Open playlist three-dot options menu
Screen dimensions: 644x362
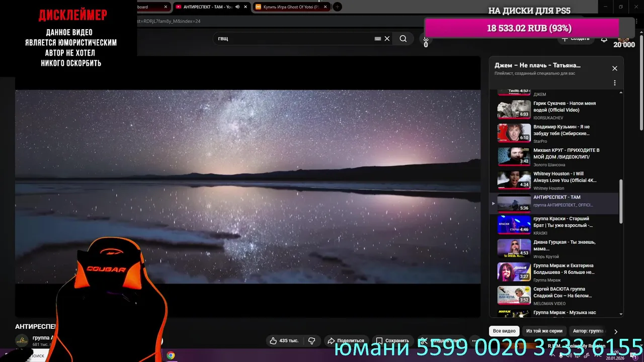pyautogui.click(x=614, y=83)
